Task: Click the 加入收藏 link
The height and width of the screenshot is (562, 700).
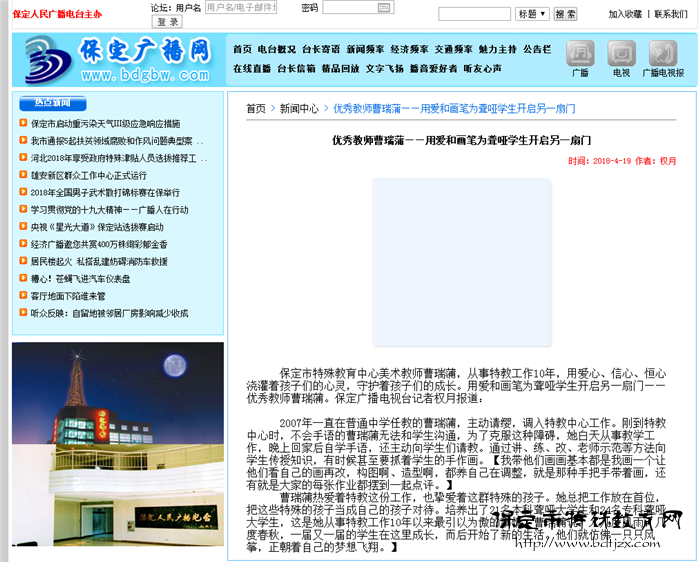Action: click(x=625, y=14)
